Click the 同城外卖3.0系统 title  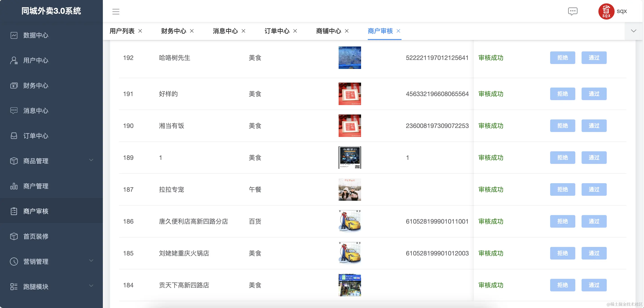coord(51,11)
